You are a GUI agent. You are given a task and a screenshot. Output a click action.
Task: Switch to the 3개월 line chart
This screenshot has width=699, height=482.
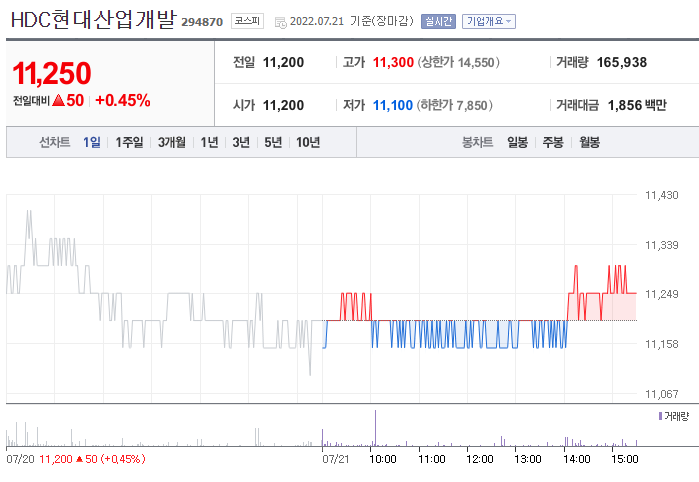[x=172, y=142]
